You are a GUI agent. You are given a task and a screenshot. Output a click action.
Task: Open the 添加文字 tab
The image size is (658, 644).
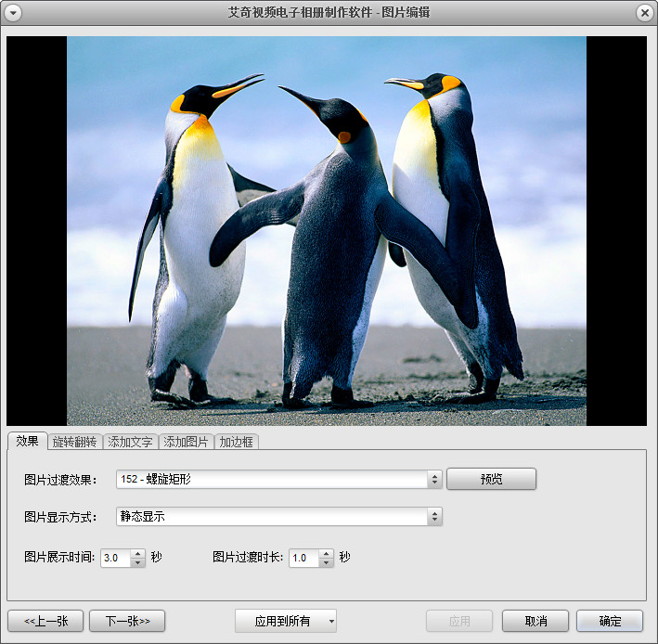point(130,442)
